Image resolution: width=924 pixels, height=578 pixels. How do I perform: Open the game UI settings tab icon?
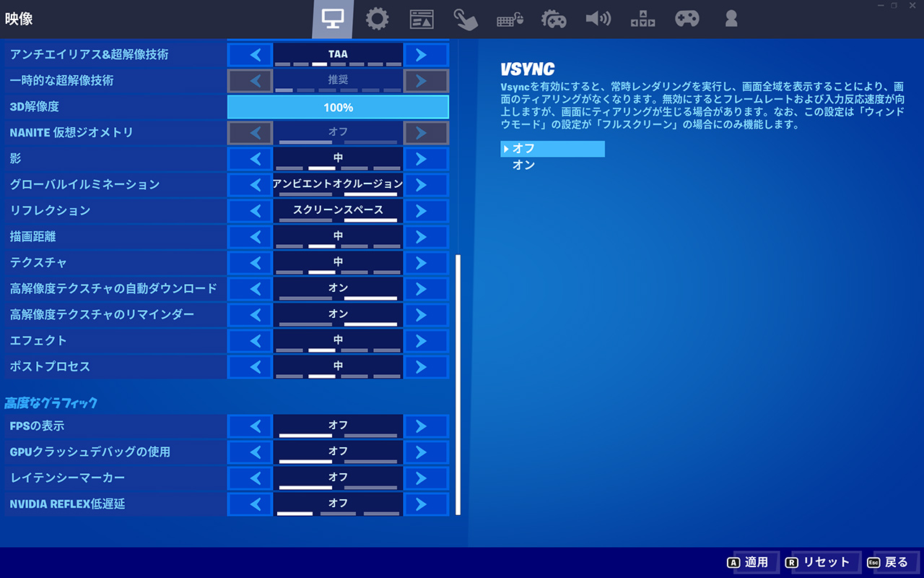pyautogui.click(x=422, y=19)
